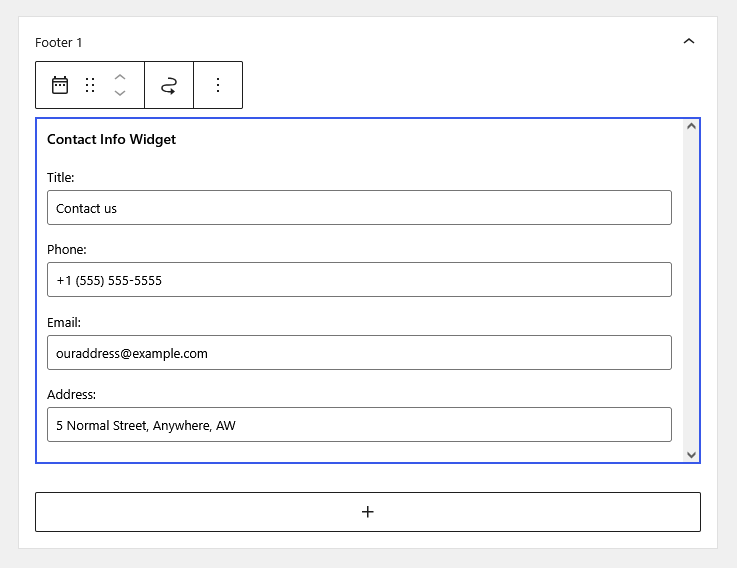Click the widget scrollbar up arrow
The image size is (737, 568).
pos(690,126)
